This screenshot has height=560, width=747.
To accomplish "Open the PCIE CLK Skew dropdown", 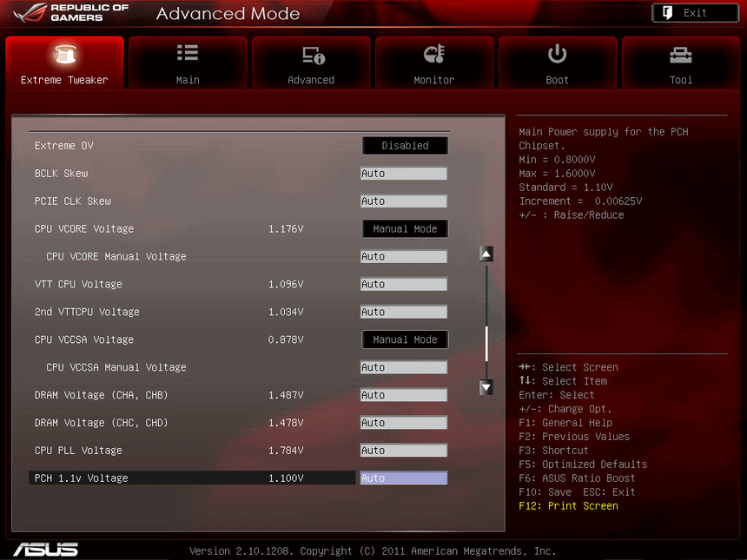I will 405,201.
